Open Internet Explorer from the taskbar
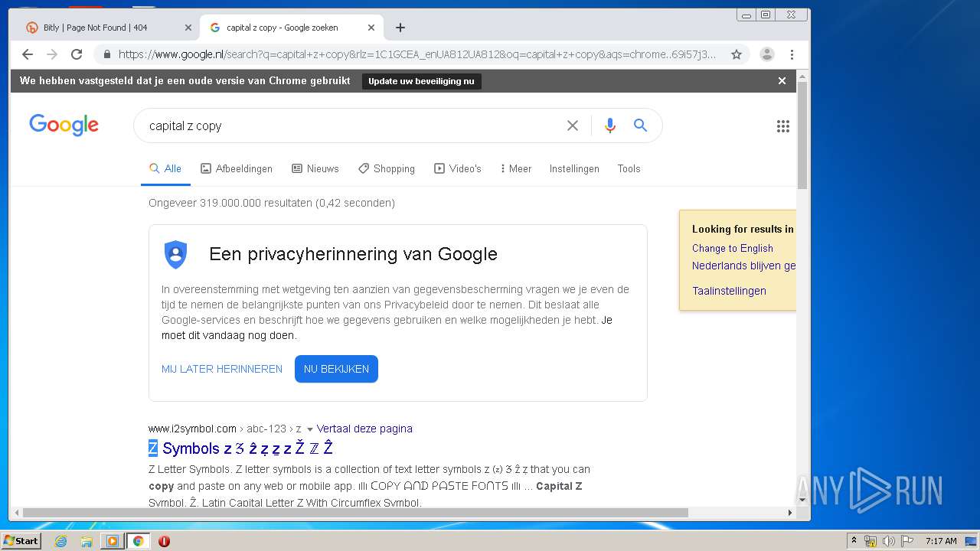 [x=60, y=541]
